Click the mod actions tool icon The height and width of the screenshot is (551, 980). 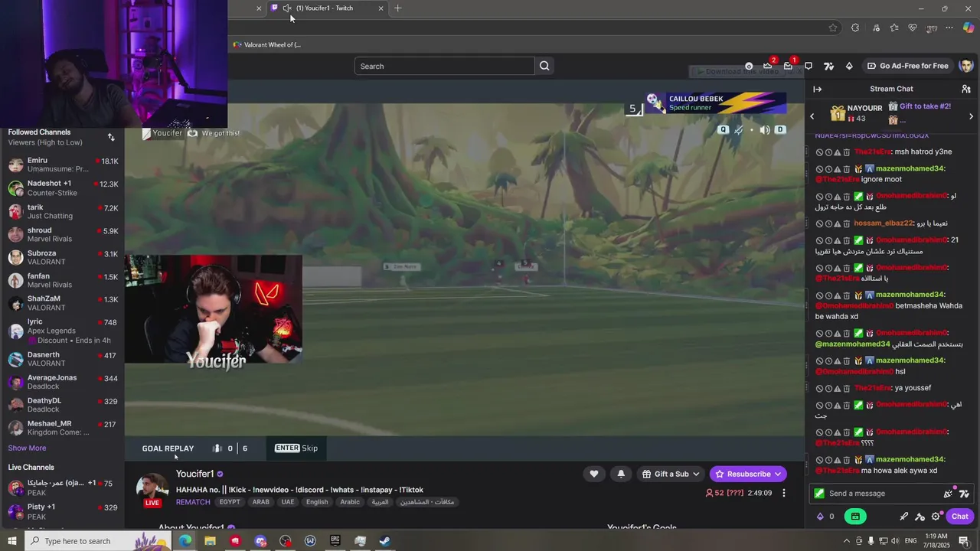click(920, 517)
